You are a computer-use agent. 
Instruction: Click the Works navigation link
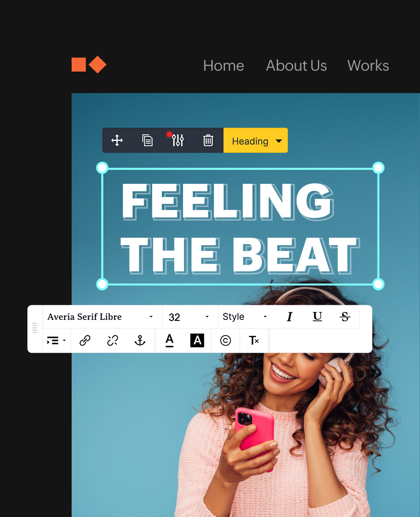(368, 65)
